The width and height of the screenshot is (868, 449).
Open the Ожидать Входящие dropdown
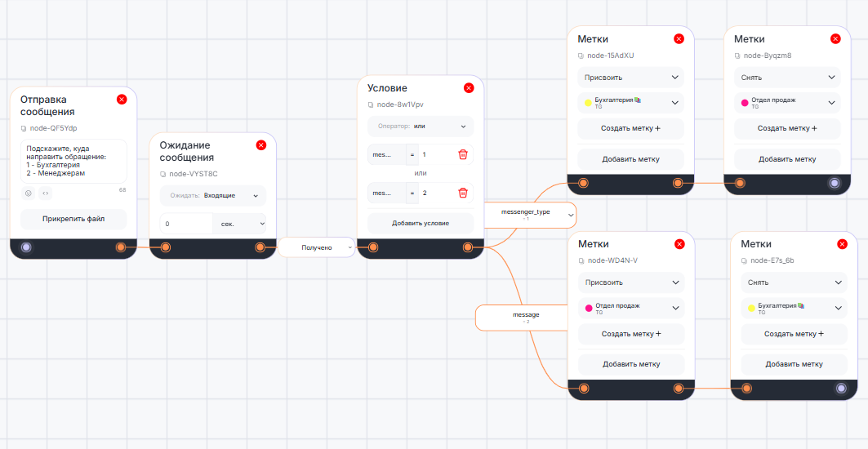212,196
